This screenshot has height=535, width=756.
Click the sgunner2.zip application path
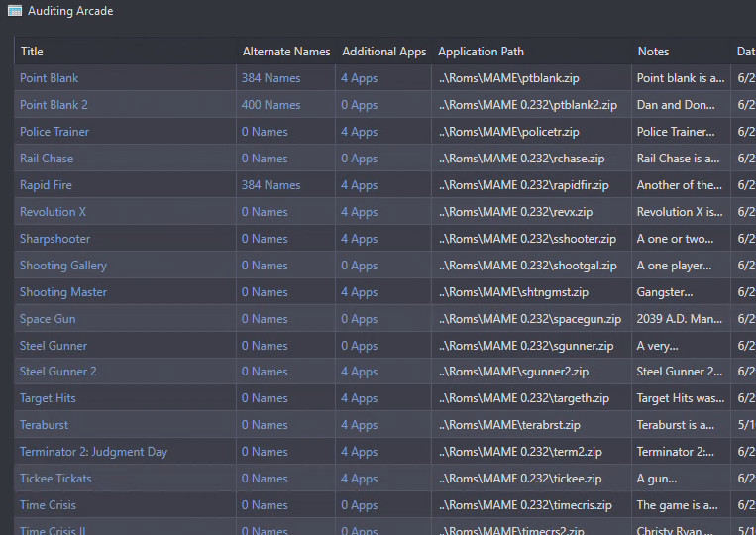point(513,372)
